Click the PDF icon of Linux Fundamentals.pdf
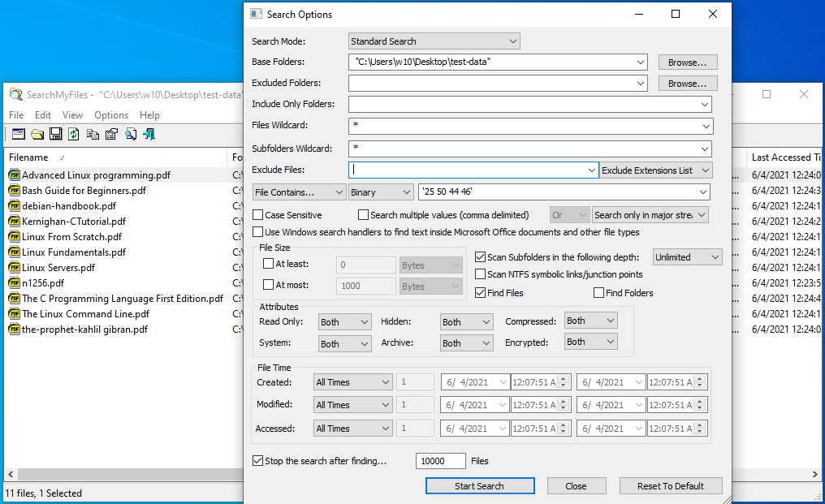 (14, 252)
